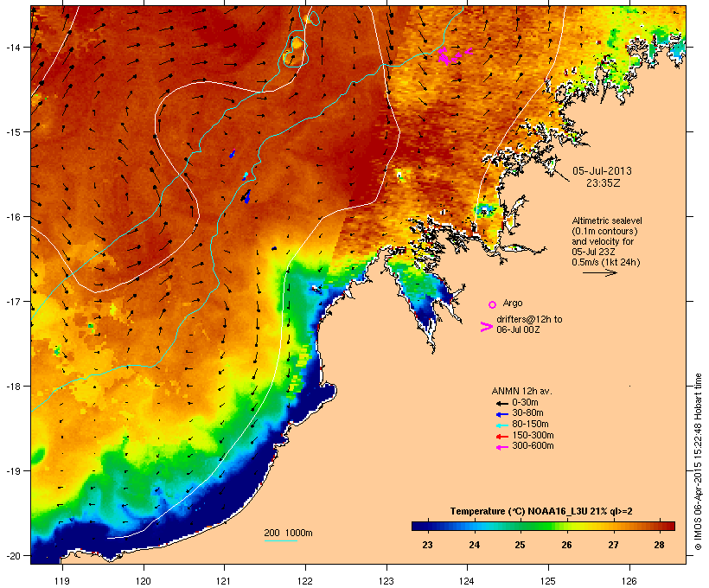Click the '80-150m' depth label
This screenshot has height=588, width=709.
pyautogui.click(x=530, y=425)
